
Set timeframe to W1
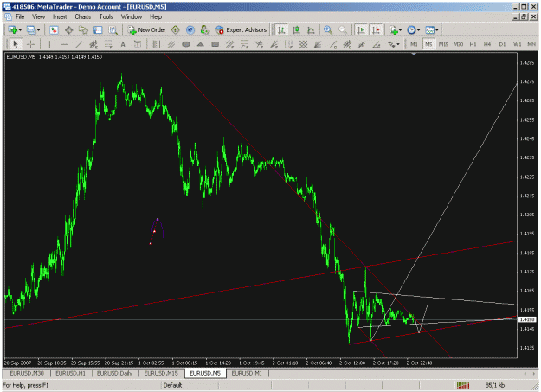click(517, 44)
